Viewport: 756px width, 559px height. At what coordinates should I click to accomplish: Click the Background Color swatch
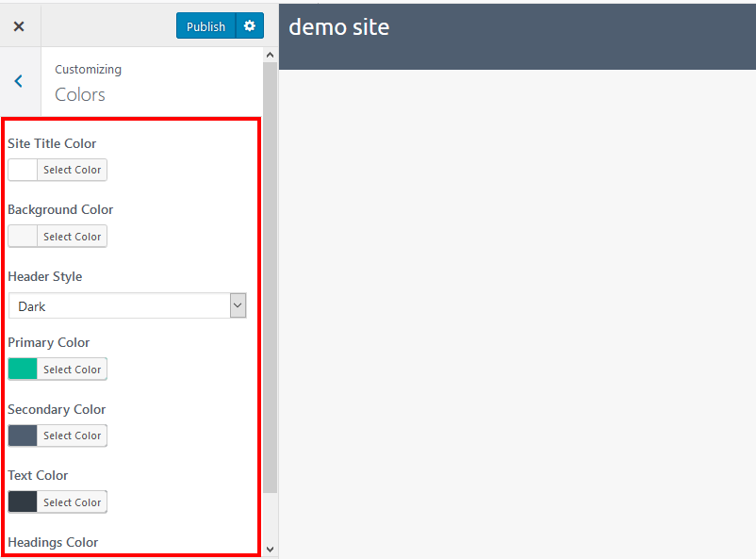pyautogui.click(x=23, y=237)
